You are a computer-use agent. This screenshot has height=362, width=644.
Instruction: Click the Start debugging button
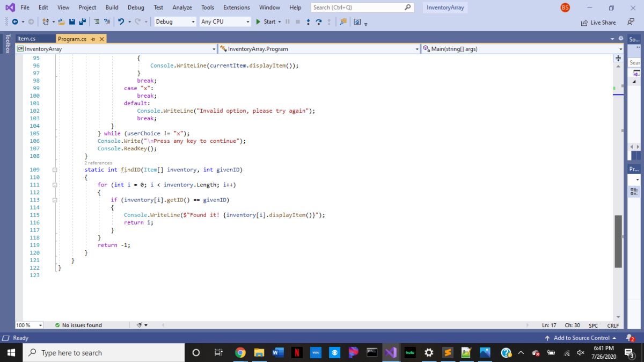click(265, 22)
